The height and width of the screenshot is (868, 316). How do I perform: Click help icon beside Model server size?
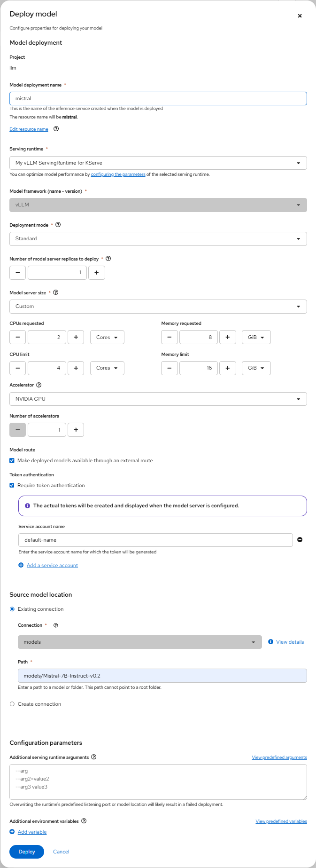[x=56, y=292]
